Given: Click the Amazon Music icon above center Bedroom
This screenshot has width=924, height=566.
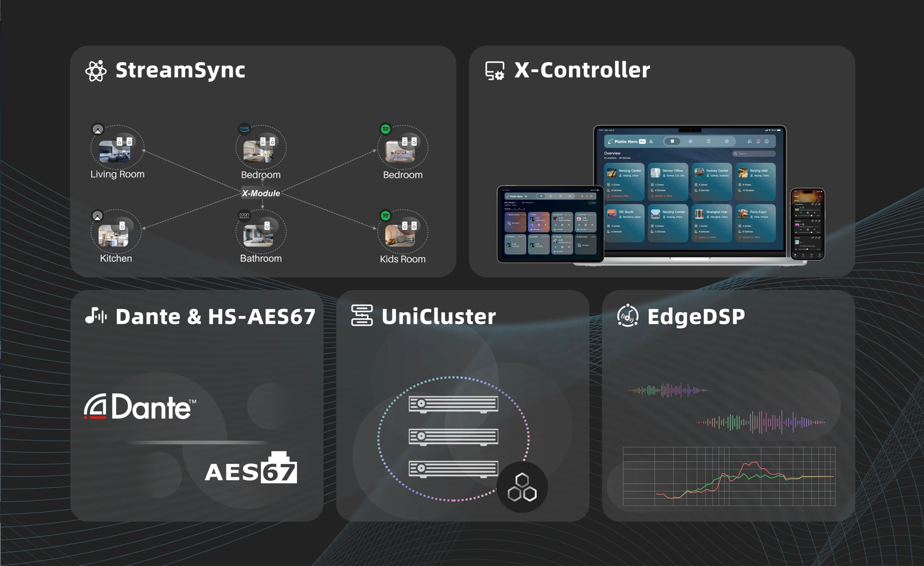Looking at the screenshot, I should 244,129.
